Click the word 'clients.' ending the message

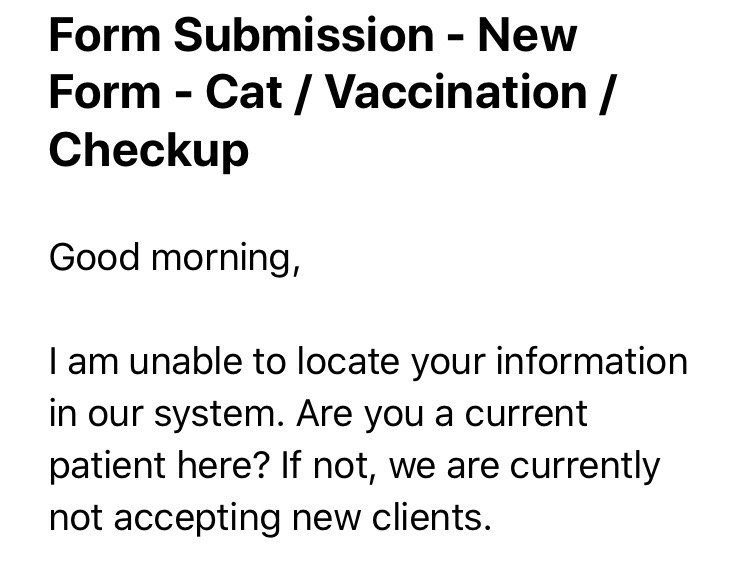click(432, 517)
